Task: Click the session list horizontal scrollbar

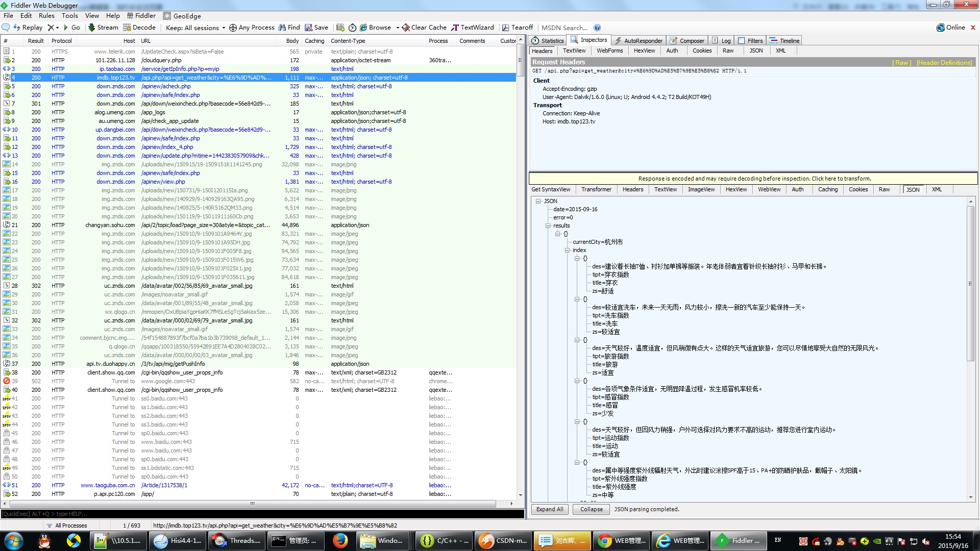Action: point(252,504)
